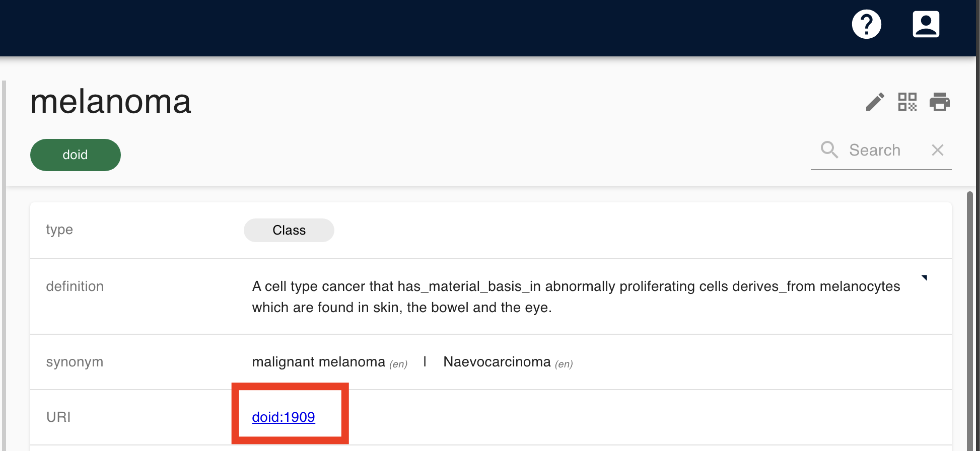
Task: Click the malignant melanoma synonym
Action: pos(318,362)
